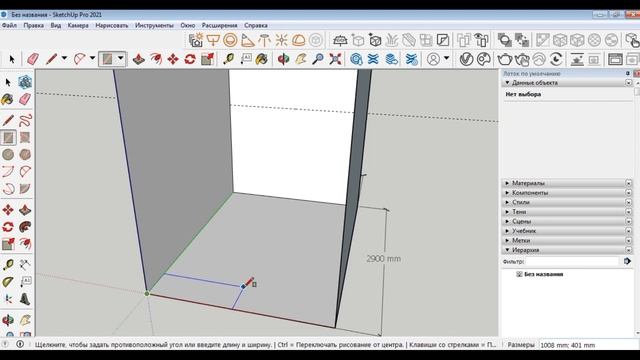Open the Rectangle shape tool dropdown arrow
This screenshot has width=640, height=360.
coord(120,58)
